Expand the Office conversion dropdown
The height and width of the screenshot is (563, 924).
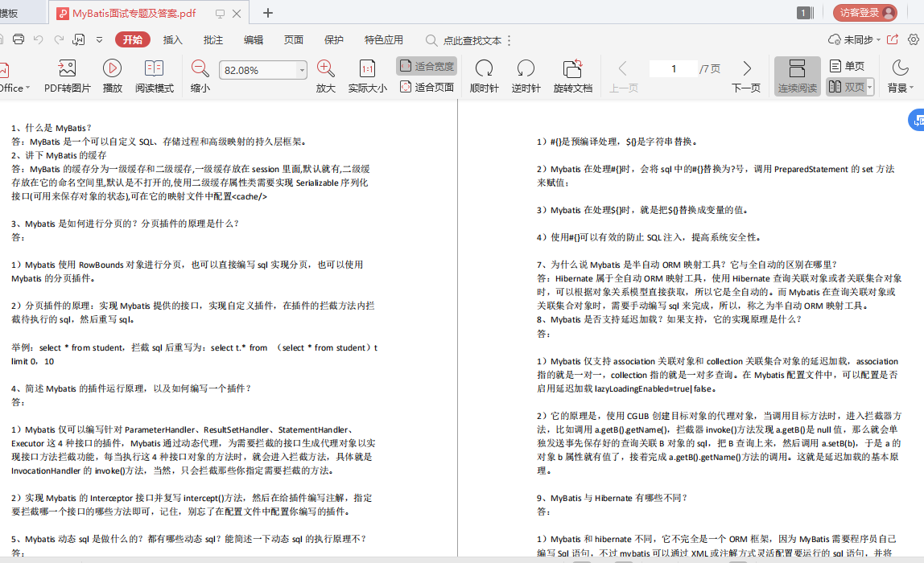[27, 88]
